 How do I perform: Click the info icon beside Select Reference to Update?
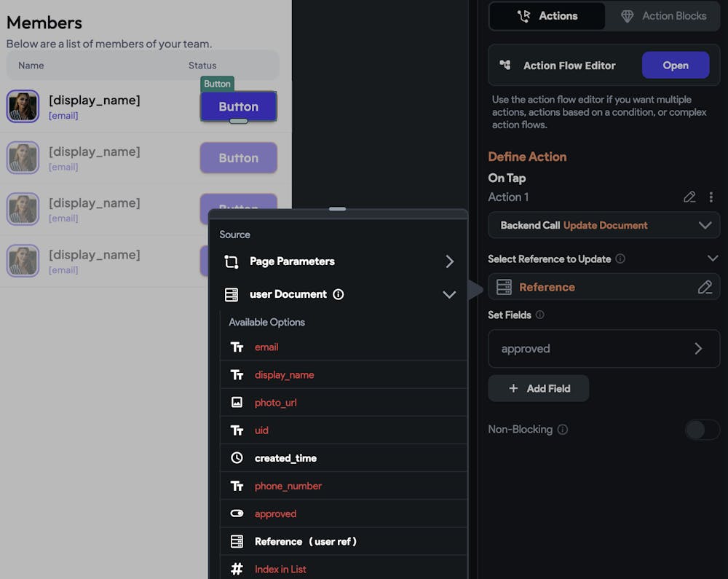(620, 259)
